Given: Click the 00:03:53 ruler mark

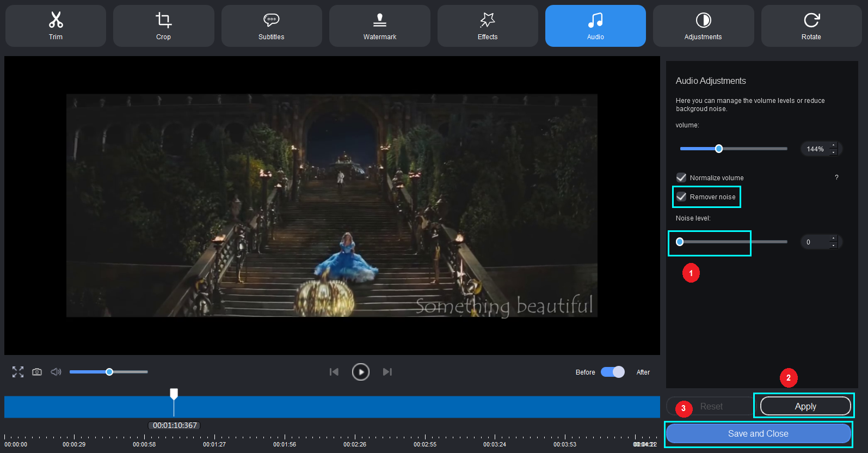Looking at the screenshot, I should point(565,444).
